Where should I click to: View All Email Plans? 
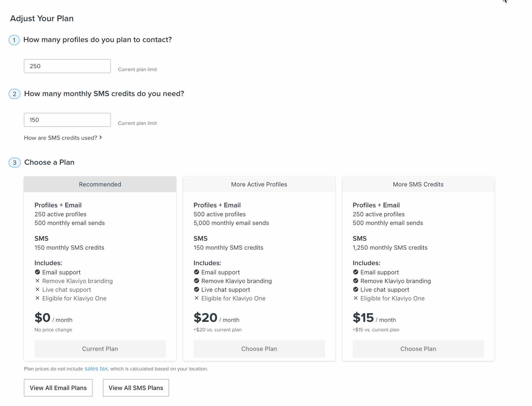pos(58,388)
